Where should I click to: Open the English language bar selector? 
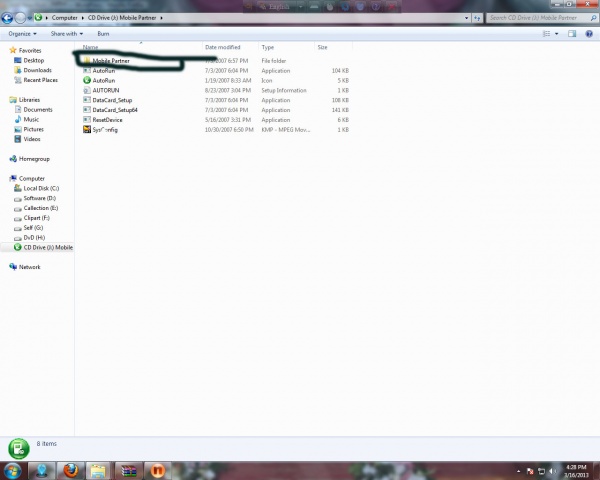point(279,7)
